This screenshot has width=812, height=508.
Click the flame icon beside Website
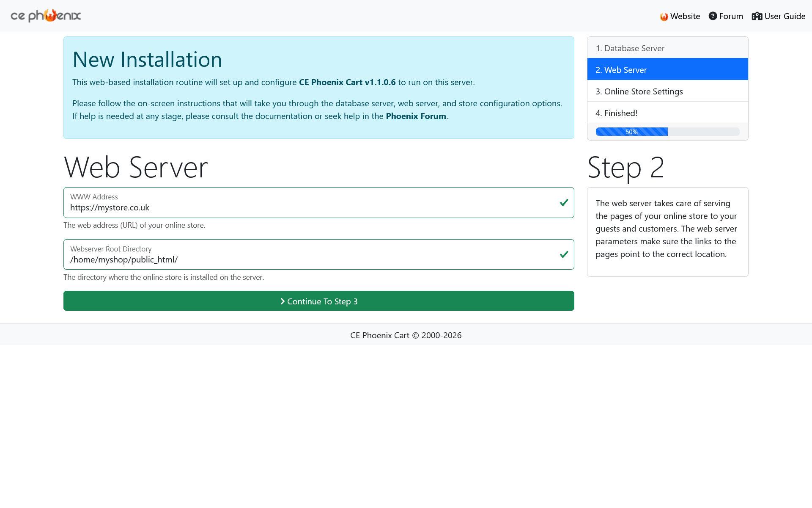click(664, 17)
